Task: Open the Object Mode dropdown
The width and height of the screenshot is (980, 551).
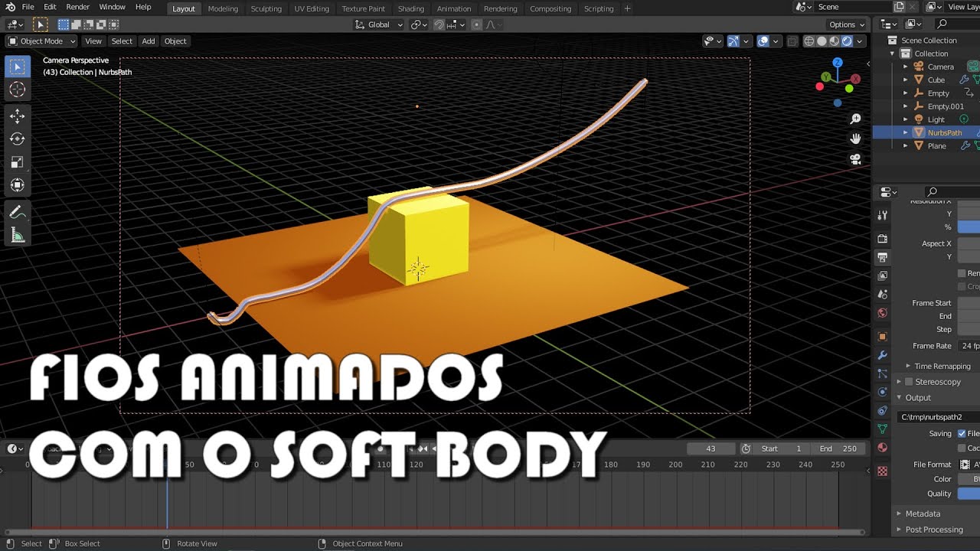Action: (41, 41)
